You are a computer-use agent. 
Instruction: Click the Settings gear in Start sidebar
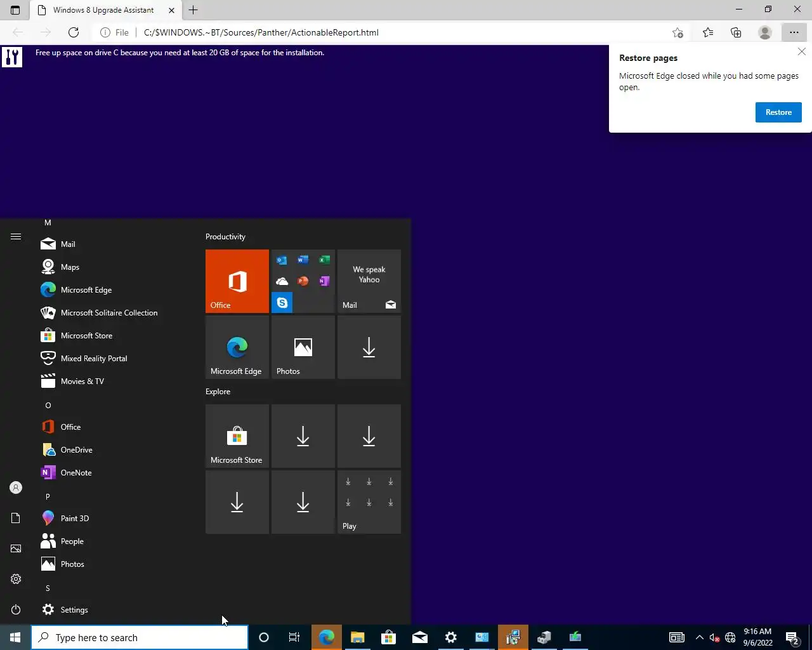point(16,579)
